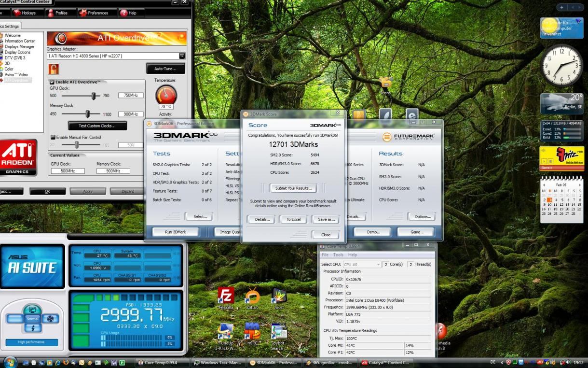The image size is (588, 368).
Task: Click OK in Catalyst Control Center
Action: tap(47, 191)
